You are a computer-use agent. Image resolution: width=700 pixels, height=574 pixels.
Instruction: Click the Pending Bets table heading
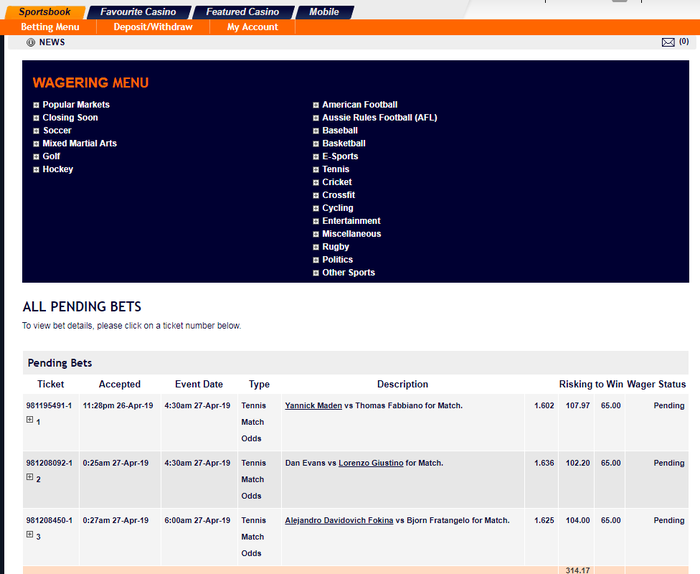[x=60, y=363]
